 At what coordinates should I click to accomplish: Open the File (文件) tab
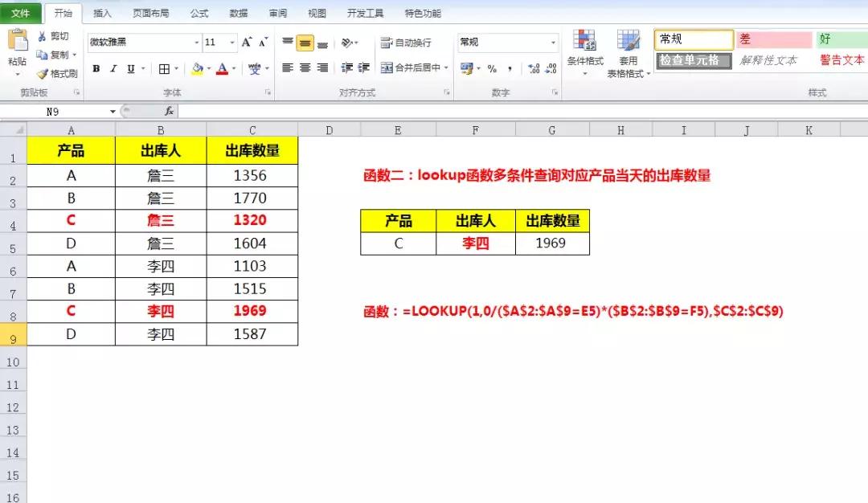pos(20,14)
